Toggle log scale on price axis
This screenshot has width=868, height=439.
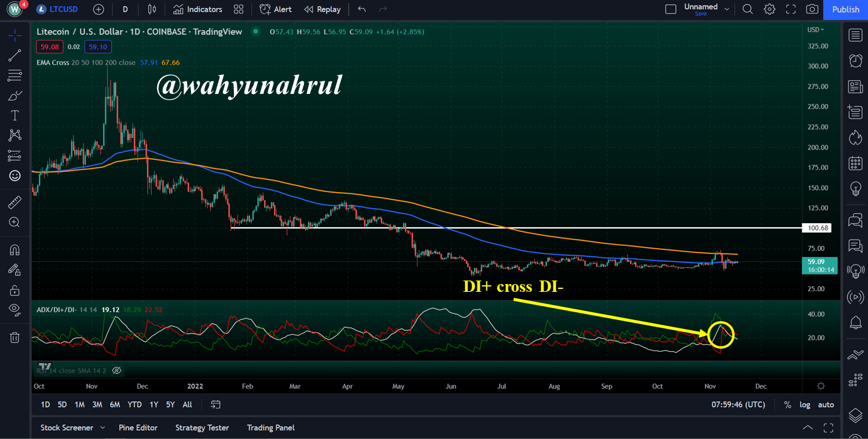coord(805,405)
